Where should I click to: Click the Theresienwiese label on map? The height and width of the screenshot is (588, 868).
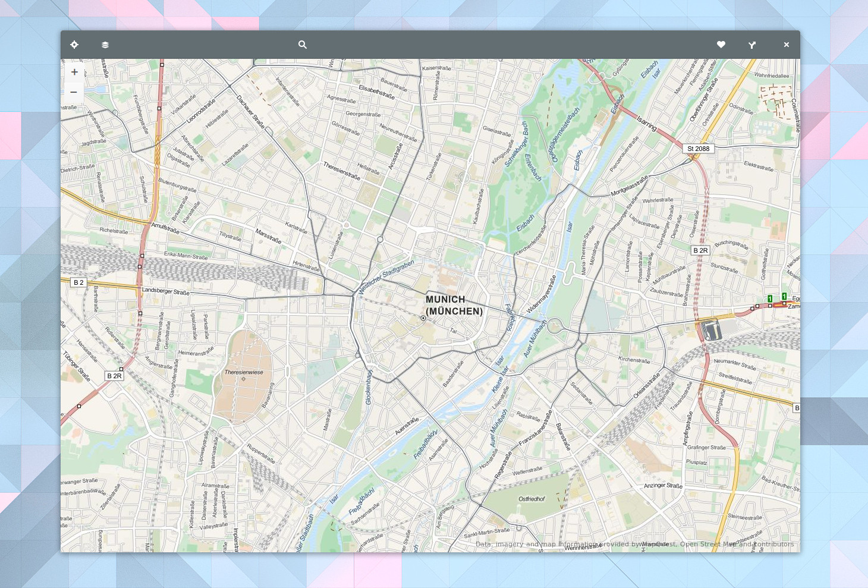[x=244, y=372]
